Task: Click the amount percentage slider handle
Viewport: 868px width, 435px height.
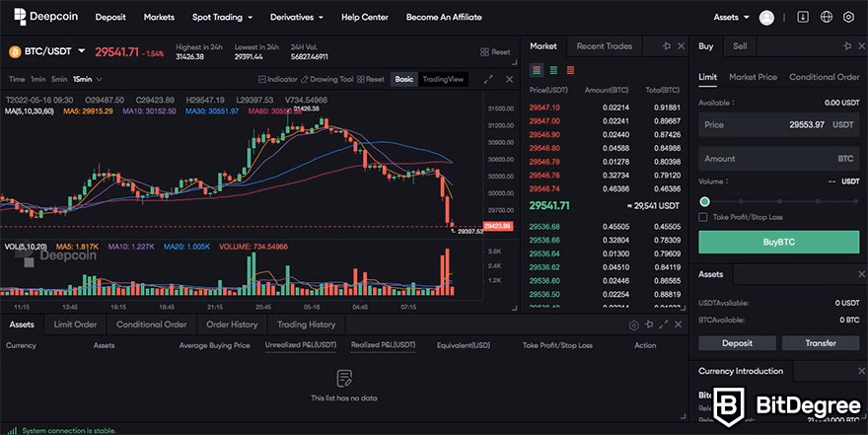Action: pos(704,201)
